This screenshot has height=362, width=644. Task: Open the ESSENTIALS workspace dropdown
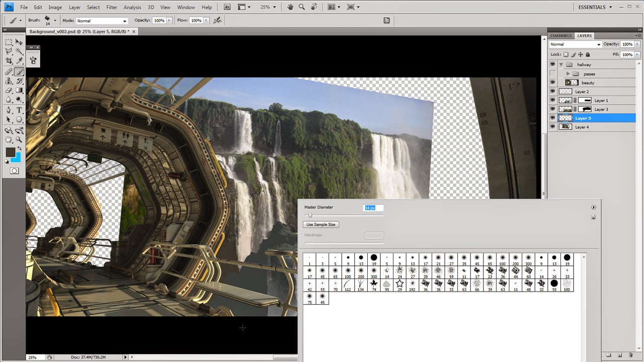pos(595,7)
